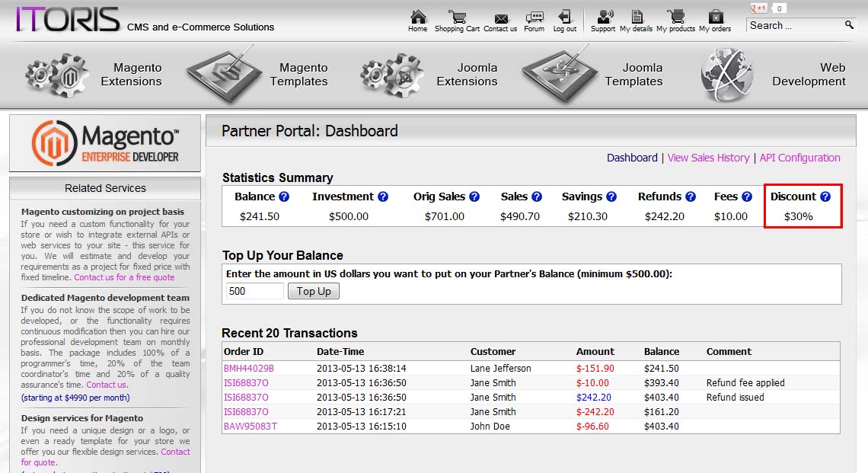Click the Investment value $500.00
868x473 pixels.
pyautogui.click(x=348, y=216)
